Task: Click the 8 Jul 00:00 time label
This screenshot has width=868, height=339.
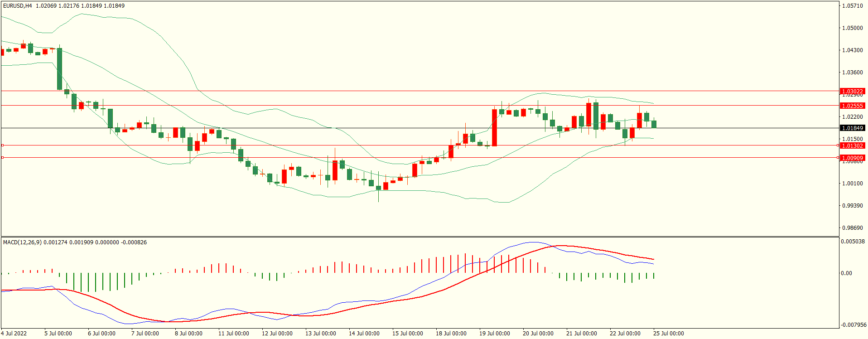Action: point(188,334)
